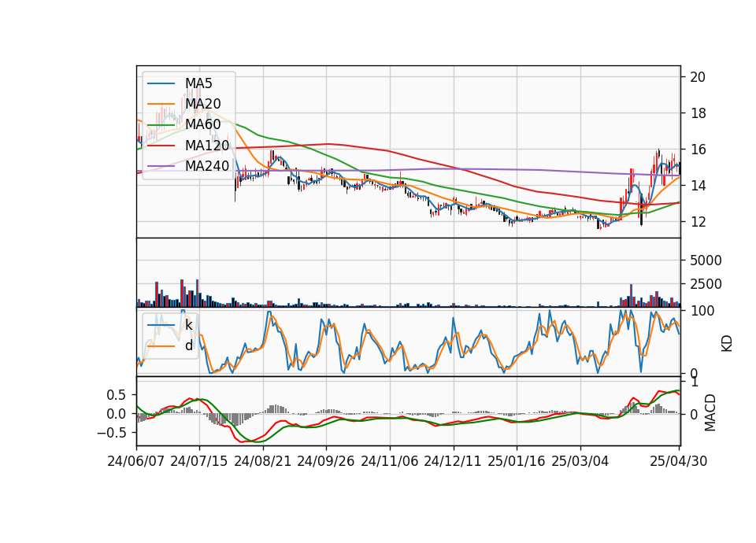The image size is (756, 543).
Task: Click the MACD left axis value 0.0
Action: click(x=115, y=414)
